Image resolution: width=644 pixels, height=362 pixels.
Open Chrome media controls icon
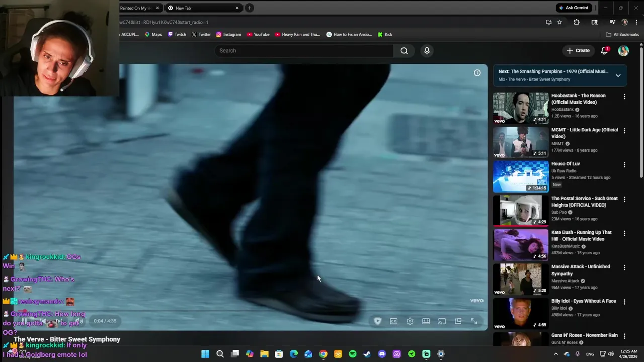click(612, 22)
